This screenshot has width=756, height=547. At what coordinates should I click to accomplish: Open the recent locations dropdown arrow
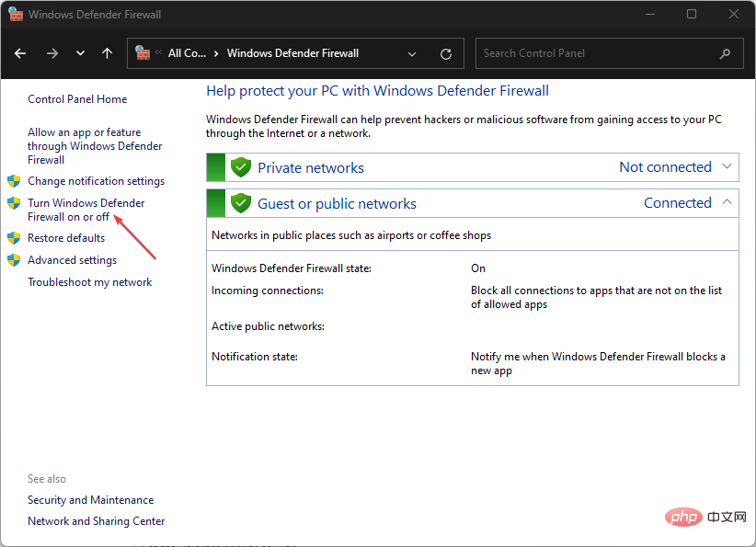pos(80,53)
